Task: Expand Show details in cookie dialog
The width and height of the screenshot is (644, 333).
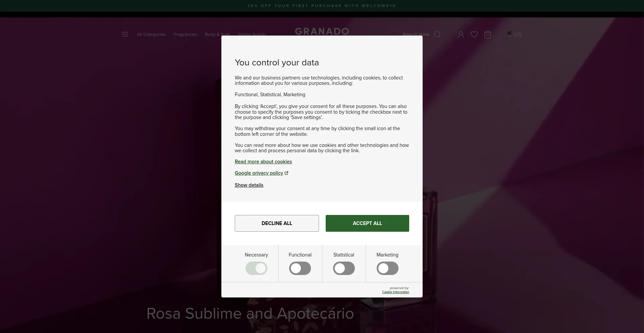Action: [x=249, y=185]
